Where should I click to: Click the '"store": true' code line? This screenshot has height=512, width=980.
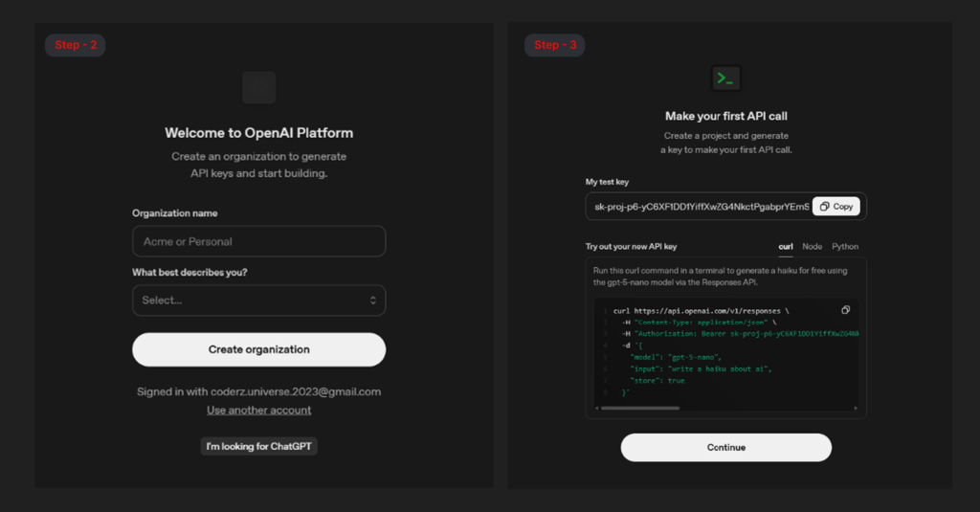(657, 380)
